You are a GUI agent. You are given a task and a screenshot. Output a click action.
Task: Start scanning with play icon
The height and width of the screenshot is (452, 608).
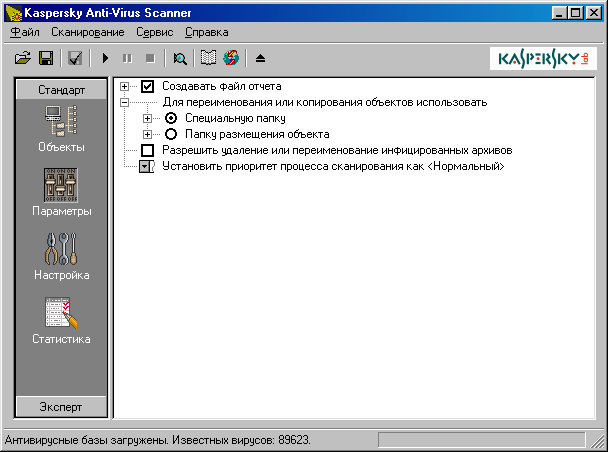[x=105, y=59]
